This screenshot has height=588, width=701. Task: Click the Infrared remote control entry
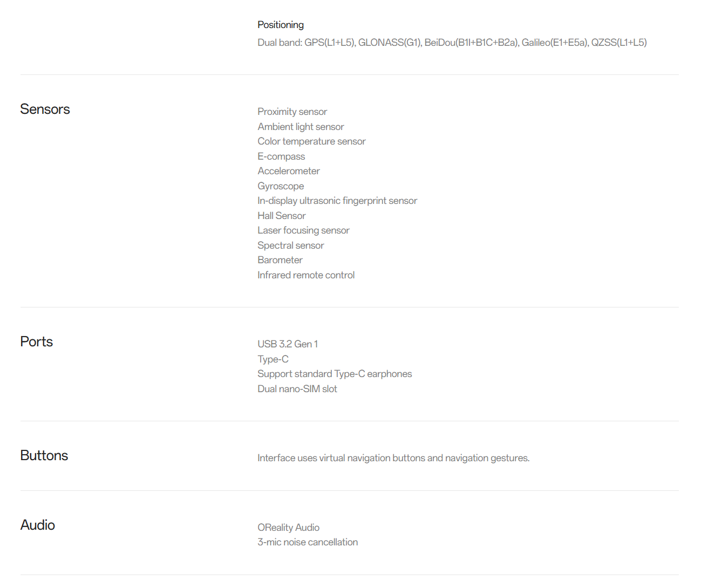pos(306,275)
